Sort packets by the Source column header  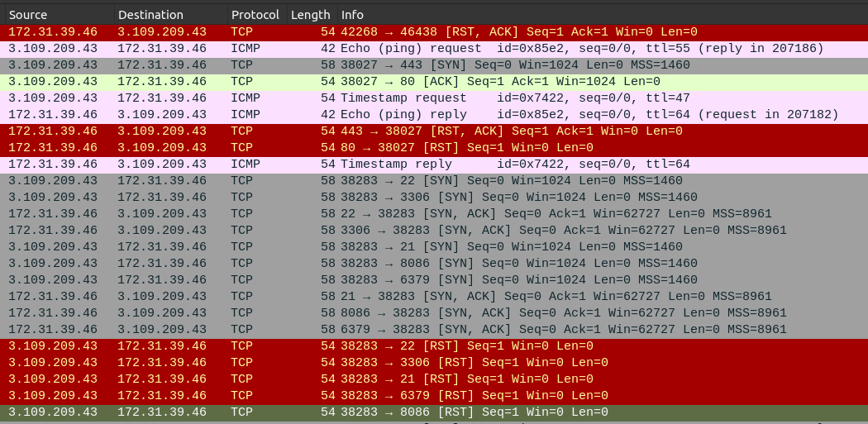(56, 15)
